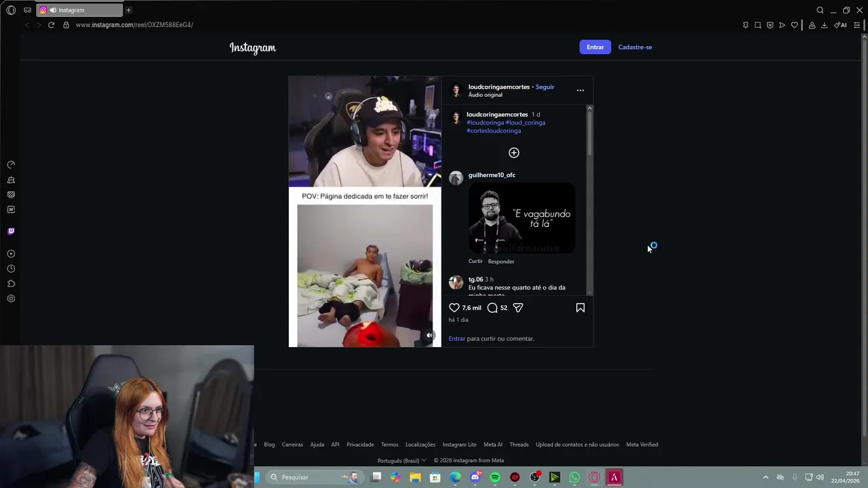
Task: Open WhatsApp from the taskbar
Action: tap(574, 477)
